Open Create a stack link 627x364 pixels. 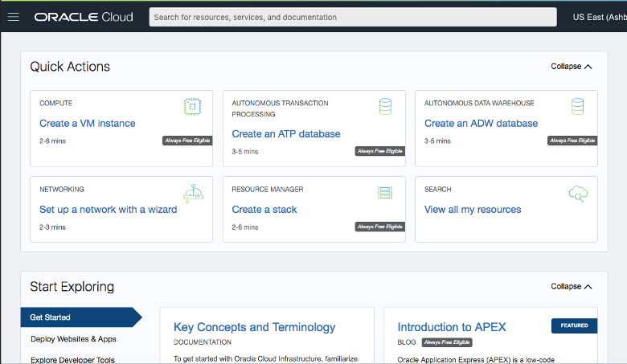pos(264,210)
